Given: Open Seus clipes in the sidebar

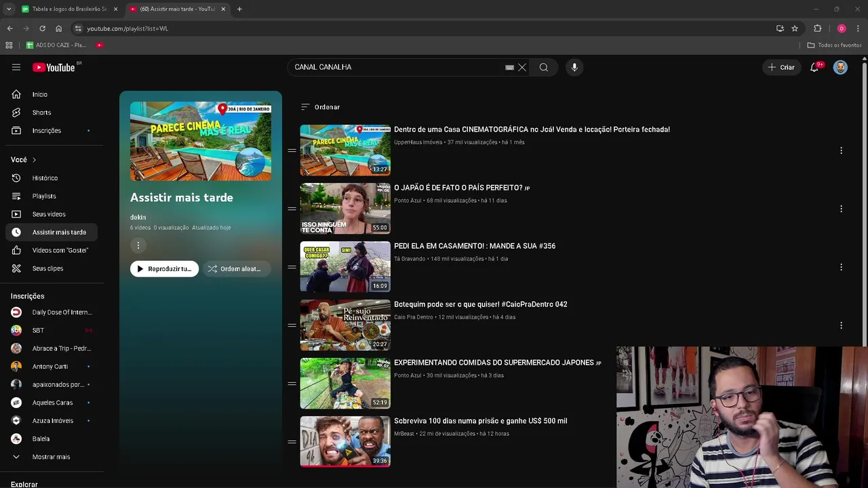Looking at the screenshot, I should coord(52,268).
